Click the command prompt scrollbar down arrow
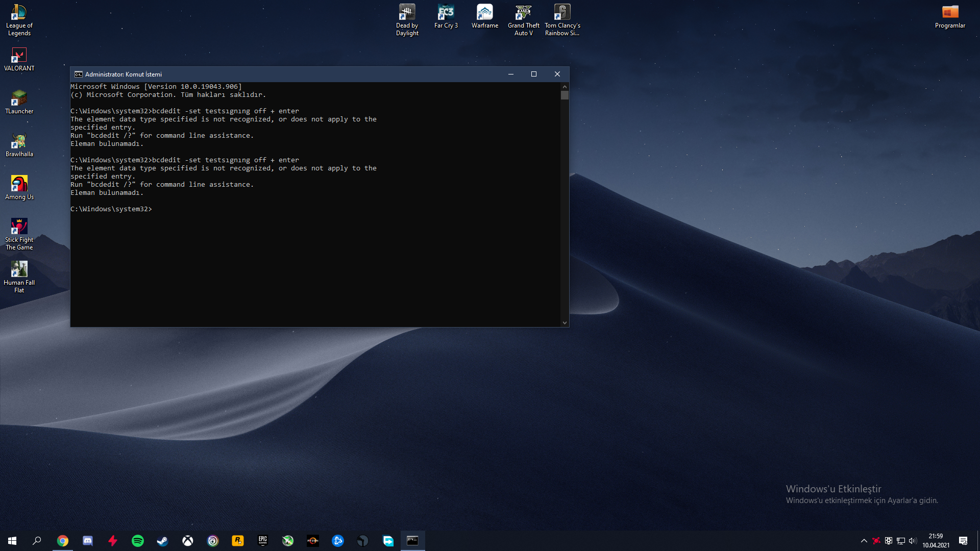The image size is (980, 551). [565, 322]
